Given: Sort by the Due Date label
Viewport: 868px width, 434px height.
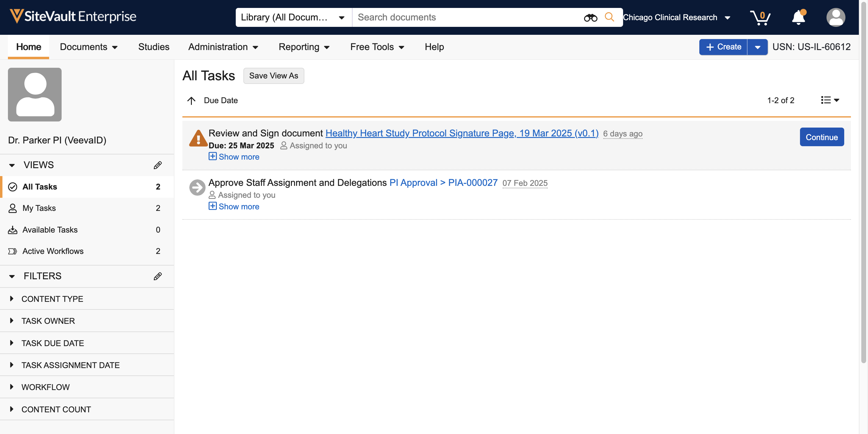Looking at the screenshot, I should point(221,100).
